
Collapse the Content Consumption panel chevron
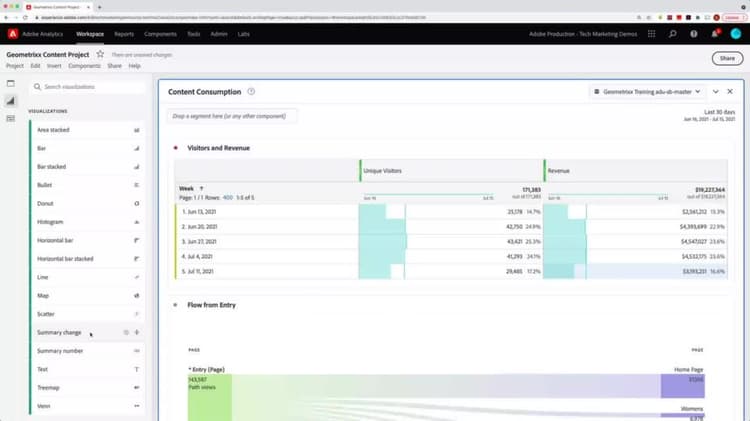pos(716,91)
